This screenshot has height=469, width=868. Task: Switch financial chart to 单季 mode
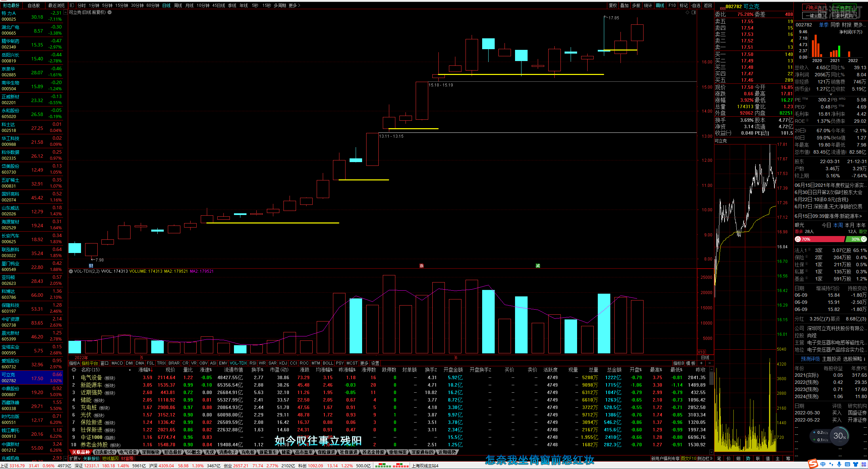coord(824,25)
